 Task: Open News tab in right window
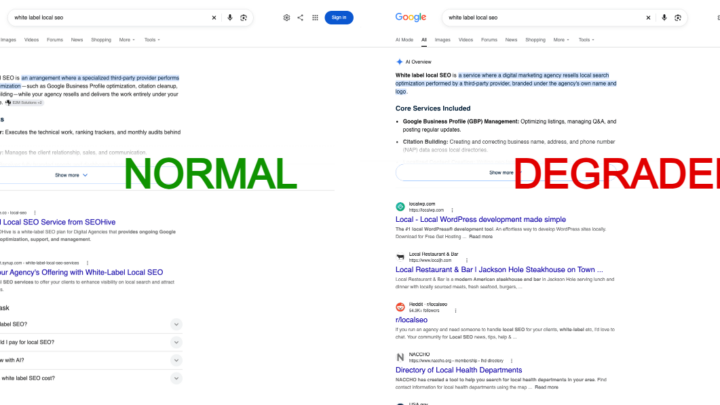[511, 40]
